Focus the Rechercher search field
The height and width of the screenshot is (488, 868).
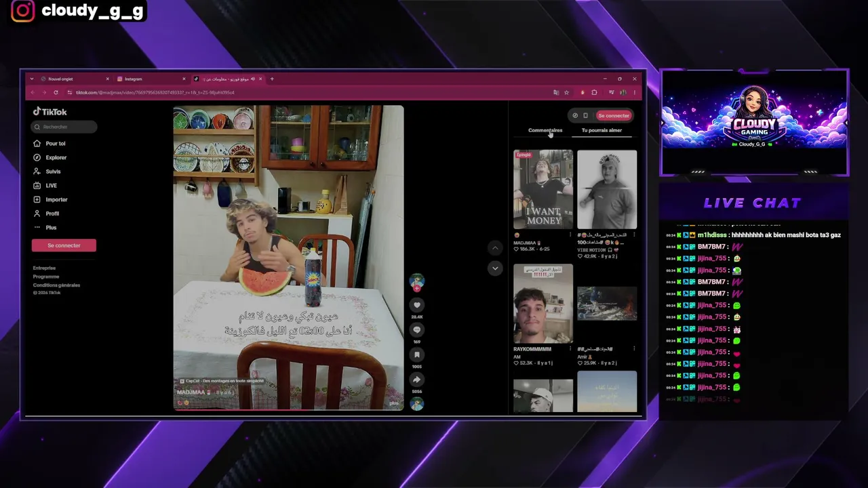[64, 127]
